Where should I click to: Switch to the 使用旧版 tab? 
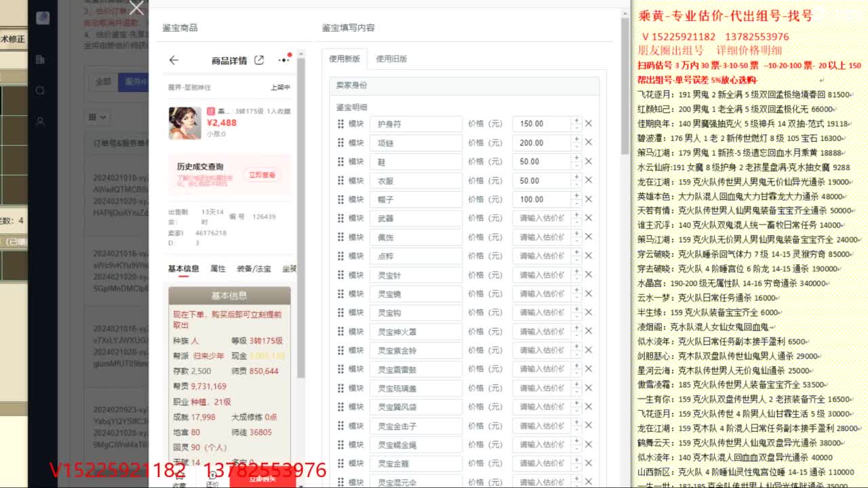pyautogui.click(x=391, y=59)
